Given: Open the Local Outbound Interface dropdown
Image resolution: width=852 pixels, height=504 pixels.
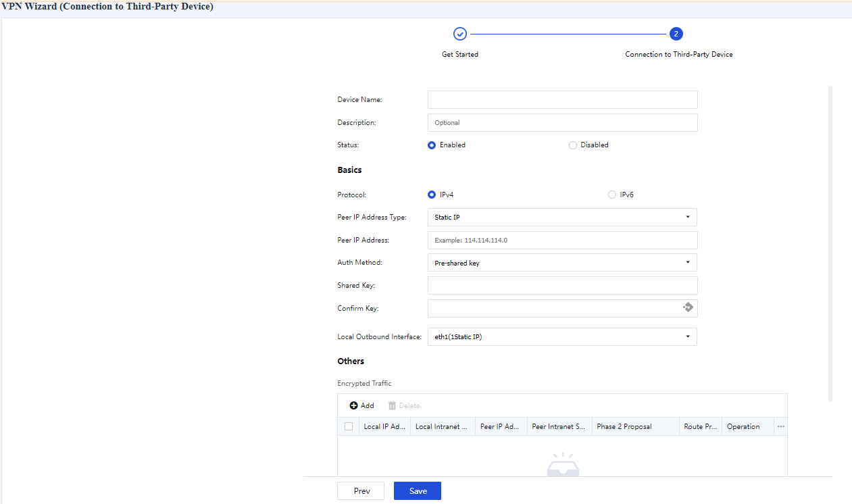Looking at the screenshot, I should tap(562, 336).
